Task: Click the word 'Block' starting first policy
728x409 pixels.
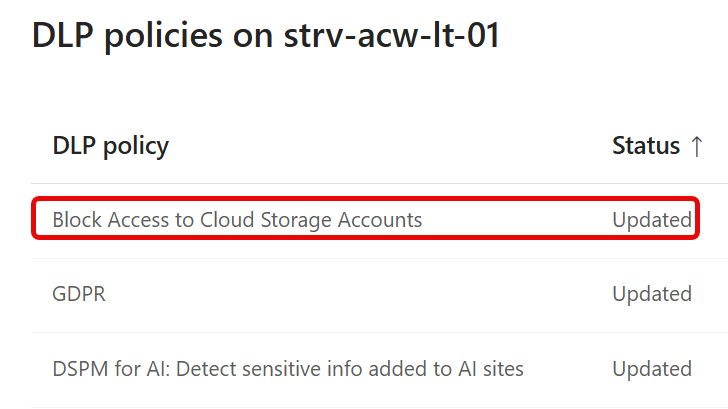Action: [x=77, y=220]
